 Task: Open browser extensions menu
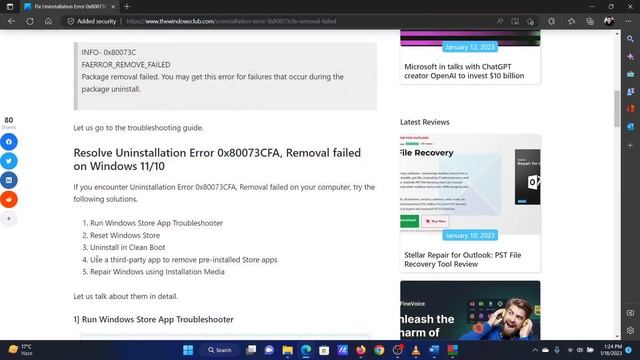(x=551, y=21)
